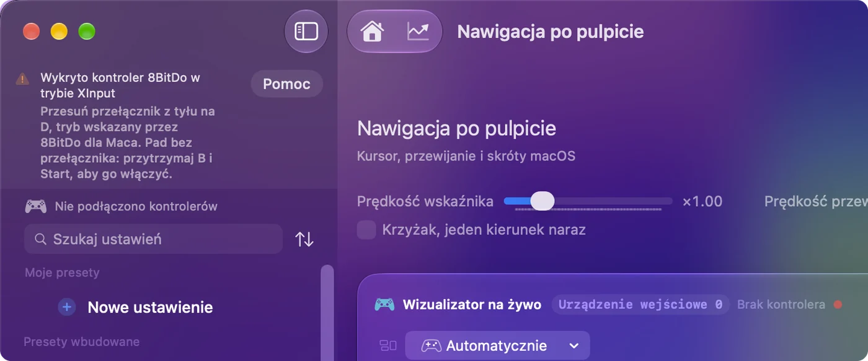
Task: Click Wykryto kontroler 8BitDo warning title
Action: (x=120, y=85)
